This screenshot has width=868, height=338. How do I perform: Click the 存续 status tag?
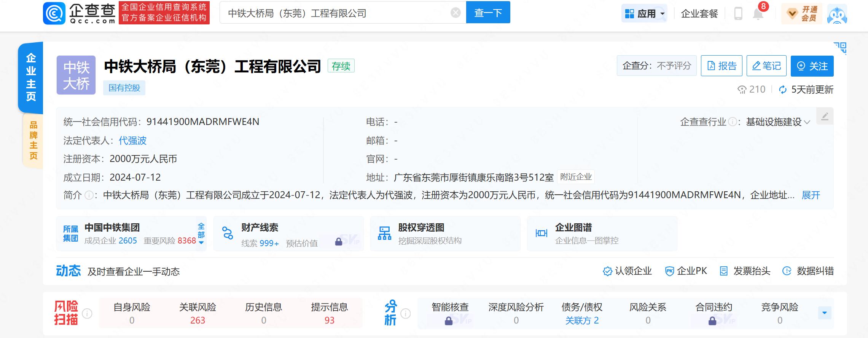341,66
